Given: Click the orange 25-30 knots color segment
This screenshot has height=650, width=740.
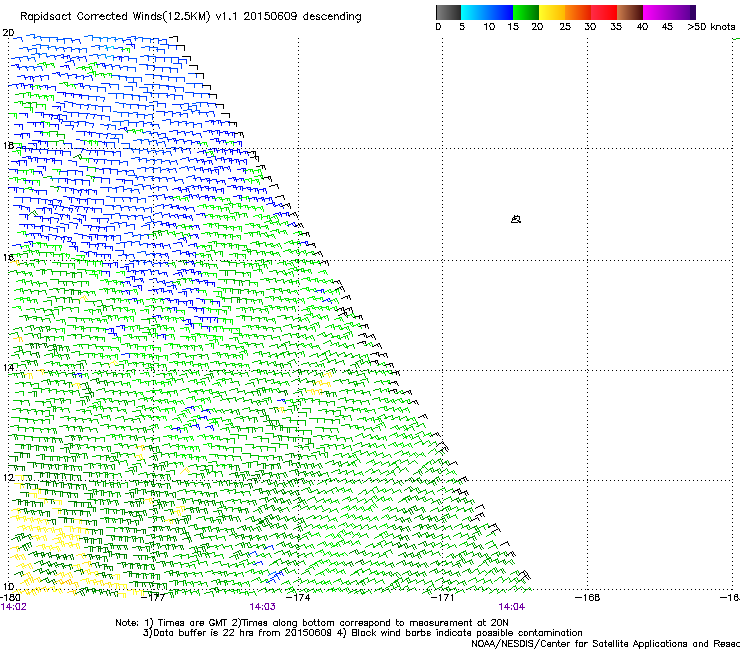Looking at the screenshot, I should click(578, 12).
